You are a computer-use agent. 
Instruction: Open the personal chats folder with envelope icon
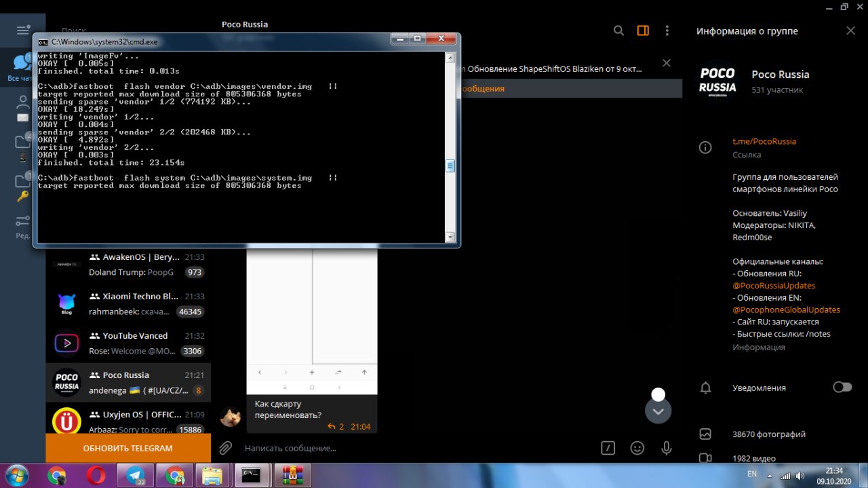click(22, 109)
